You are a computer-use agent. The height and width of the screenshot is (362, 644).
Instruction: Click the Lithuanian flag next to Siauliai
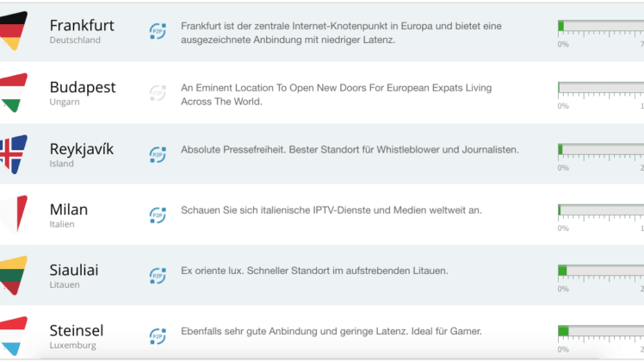[x=14, y=275]
